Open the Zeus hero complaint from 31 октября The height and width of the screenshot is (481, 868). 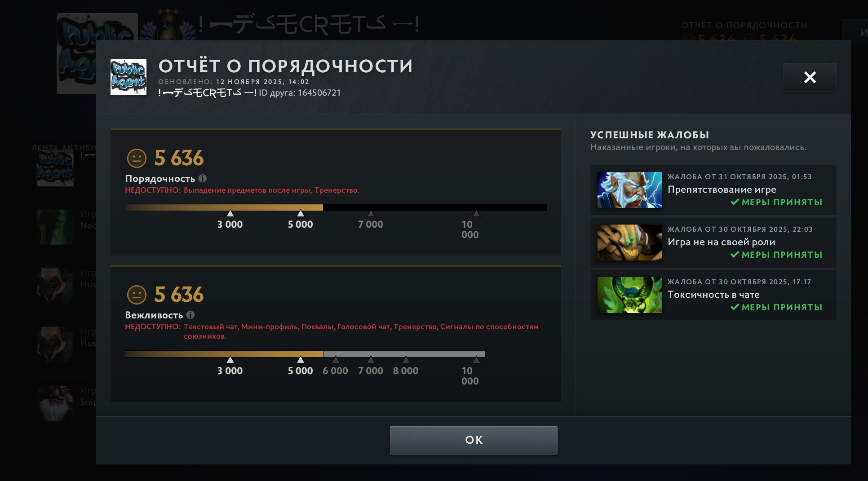click(713, 190)
